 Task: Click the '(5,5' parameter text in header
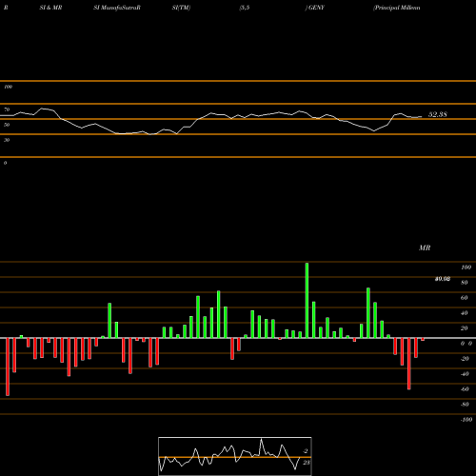[x=245, y=8]
